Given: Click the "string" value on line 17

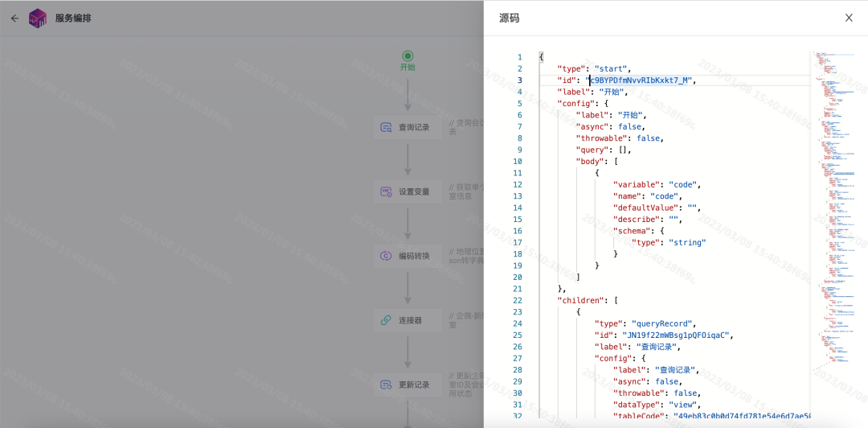Looking at the screenshot, I should pyautogui.click(x=687, y=243).
